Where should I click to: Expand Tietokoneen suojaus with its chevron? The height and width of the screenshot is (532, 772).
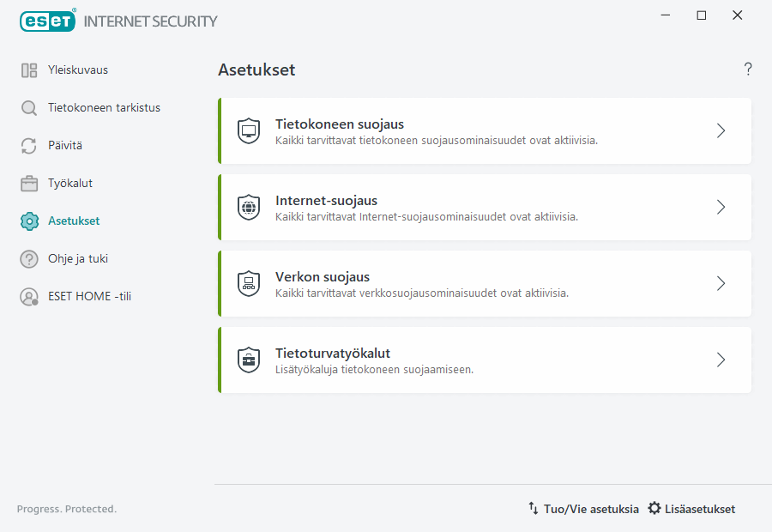(721, 130)
